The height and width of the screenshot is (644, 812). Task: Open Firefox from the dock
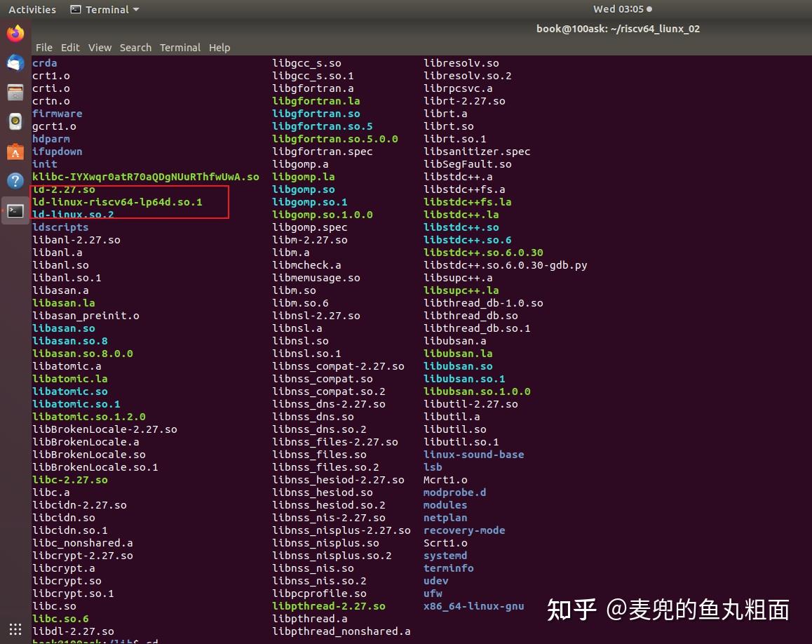(15, 33)
